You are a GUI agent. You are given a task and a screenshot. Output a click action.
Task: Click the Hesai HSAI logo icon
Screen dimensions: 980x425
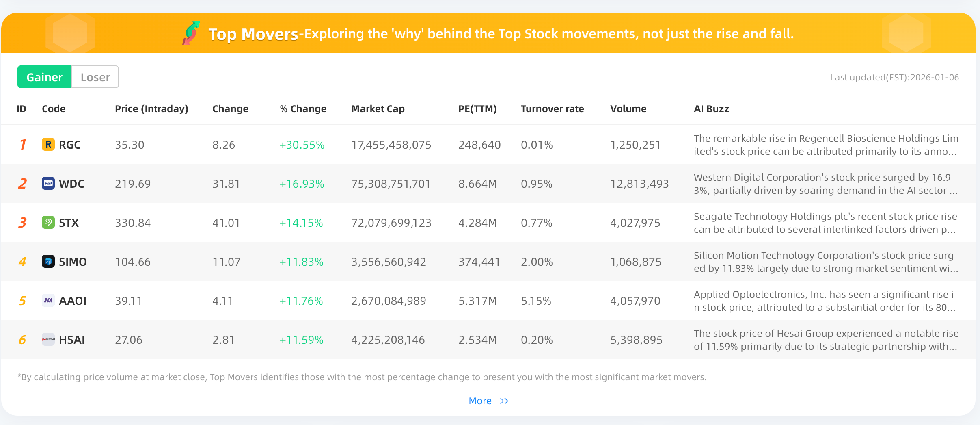[x=48, y=340]
